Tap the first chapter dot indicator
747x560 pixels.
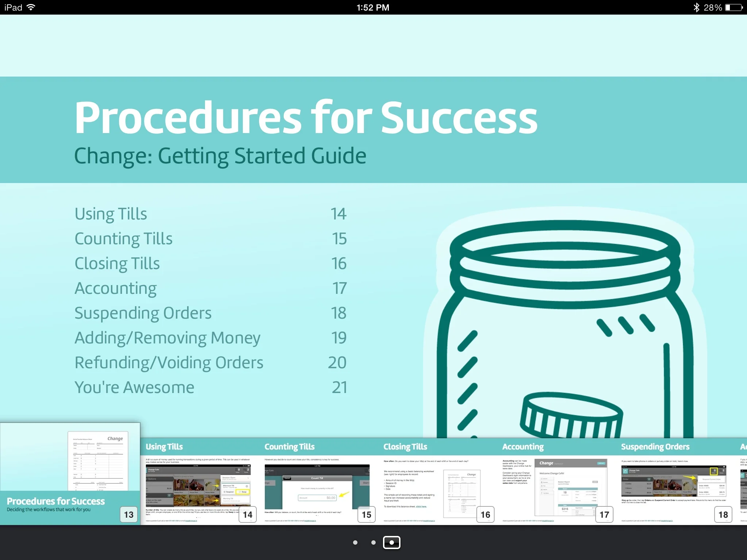(355, 542)
